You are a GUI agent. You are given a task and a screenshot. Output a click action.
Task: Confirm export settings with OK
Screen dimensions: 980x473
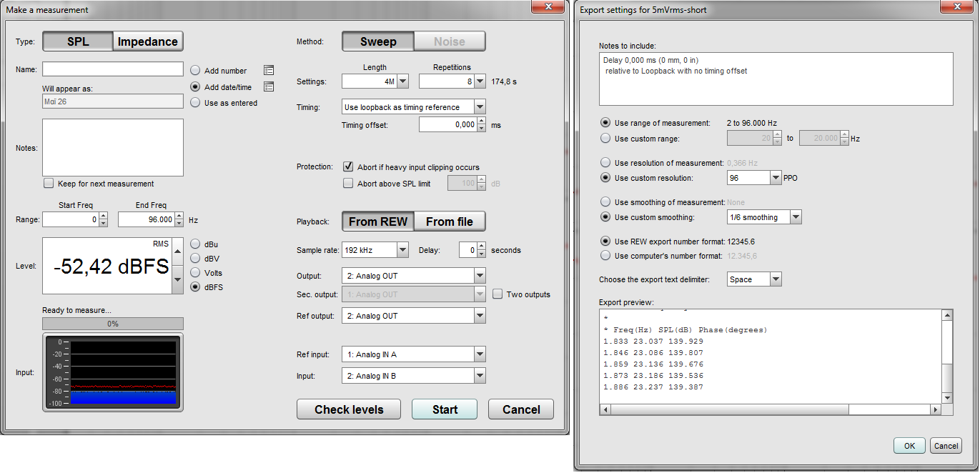click(909, 446)
